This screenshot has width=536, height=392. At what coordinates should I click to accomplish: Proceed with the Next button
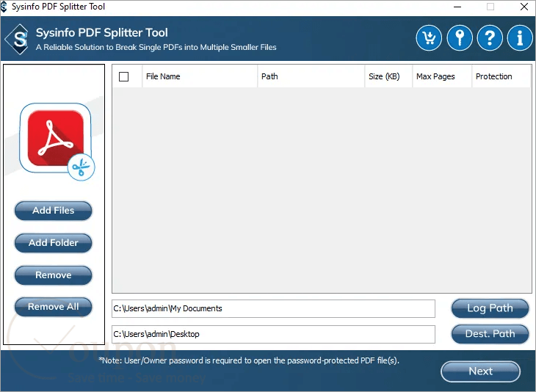point(481,371)
